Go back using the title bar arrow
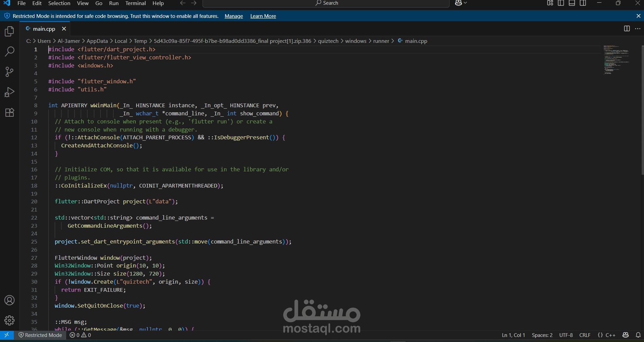 coord(183,3)
